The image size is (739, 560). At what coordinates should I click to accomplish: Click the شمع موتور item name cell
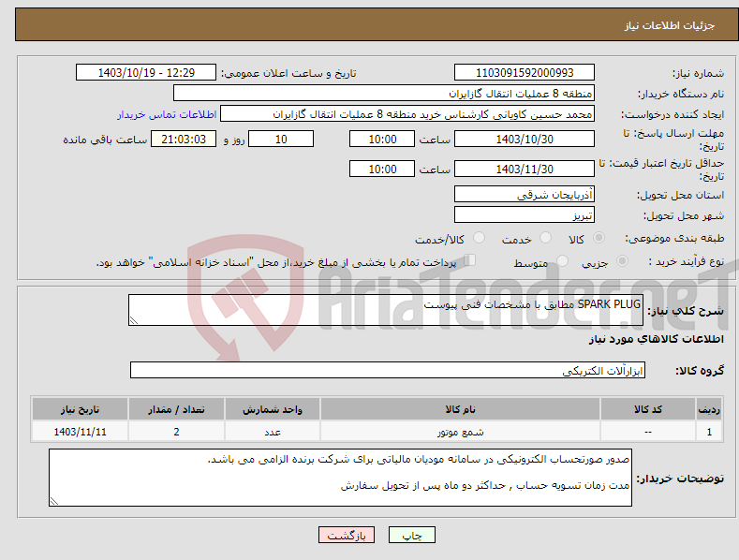pyautogui.click(x=460, y=432)
